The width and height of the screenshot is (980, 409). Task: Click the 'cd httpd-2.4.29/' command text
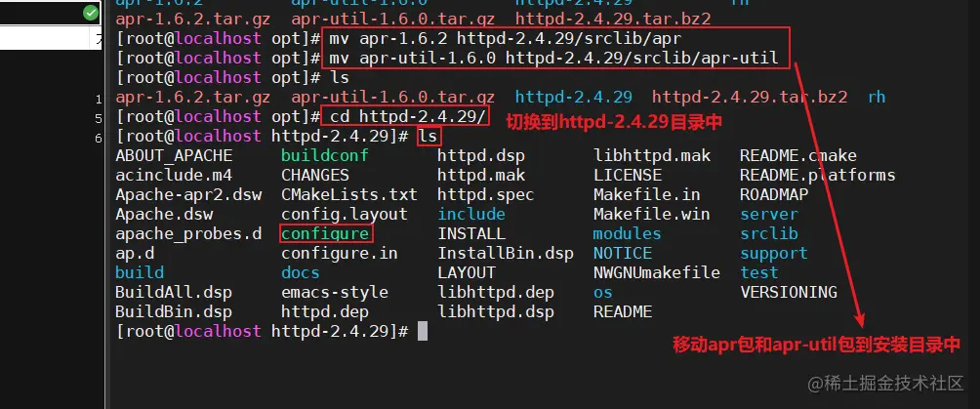(407, 116)
